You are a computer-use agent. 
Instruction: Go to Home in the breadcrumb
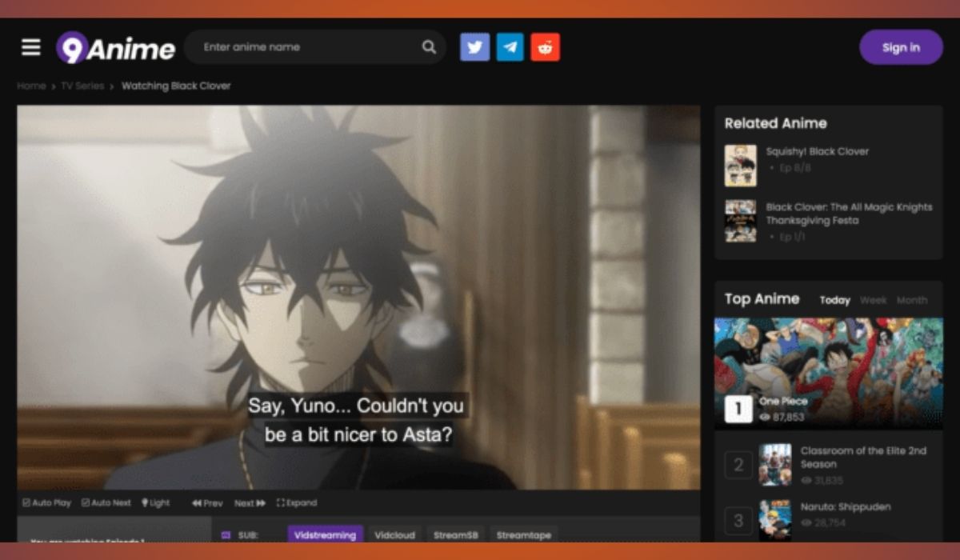coord(31,86)
